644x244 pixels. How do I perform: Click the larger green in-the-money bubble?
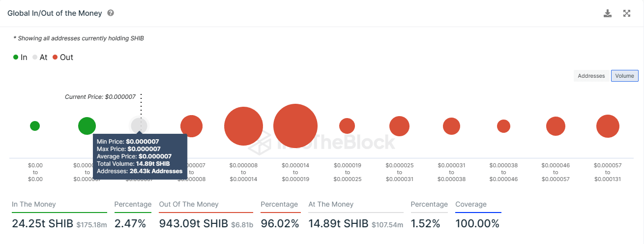(87, 126)
